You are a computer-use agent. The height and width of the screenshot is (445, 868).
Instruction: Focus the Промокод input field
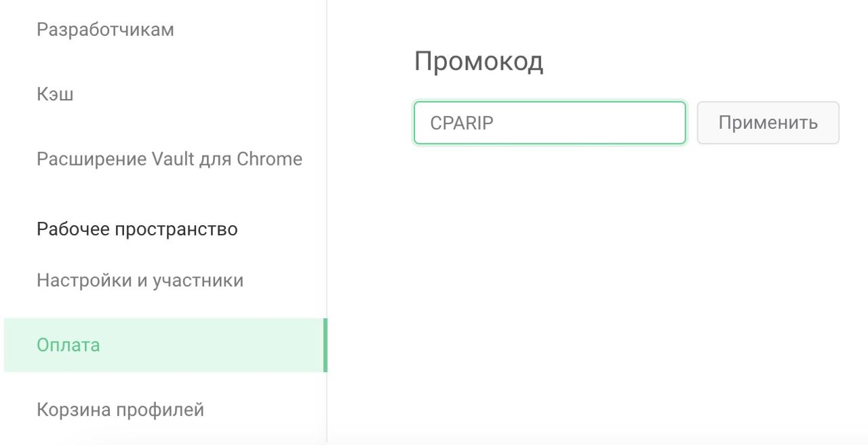point(549,123)
